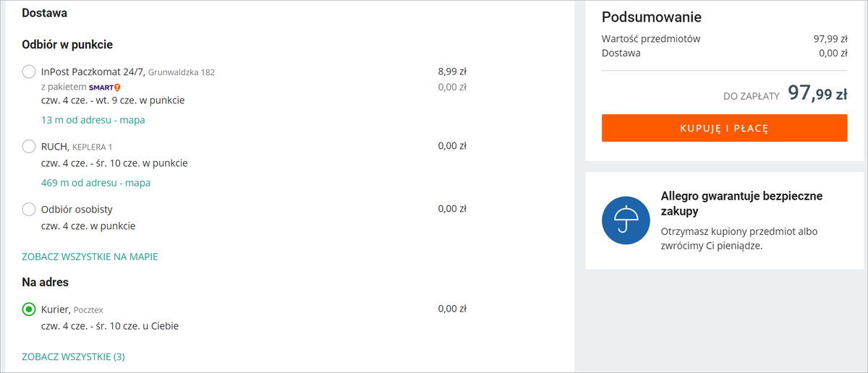
Task: Click the "Podsumowanie" summary heading
Action: click(x=652, y=17)
